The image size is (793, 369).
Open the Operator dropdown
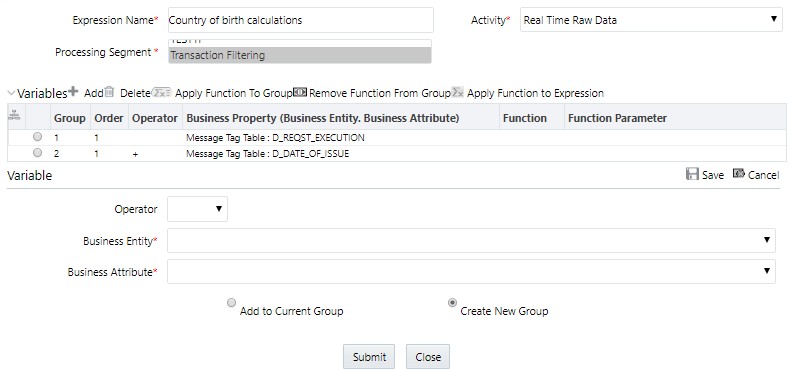197,209
